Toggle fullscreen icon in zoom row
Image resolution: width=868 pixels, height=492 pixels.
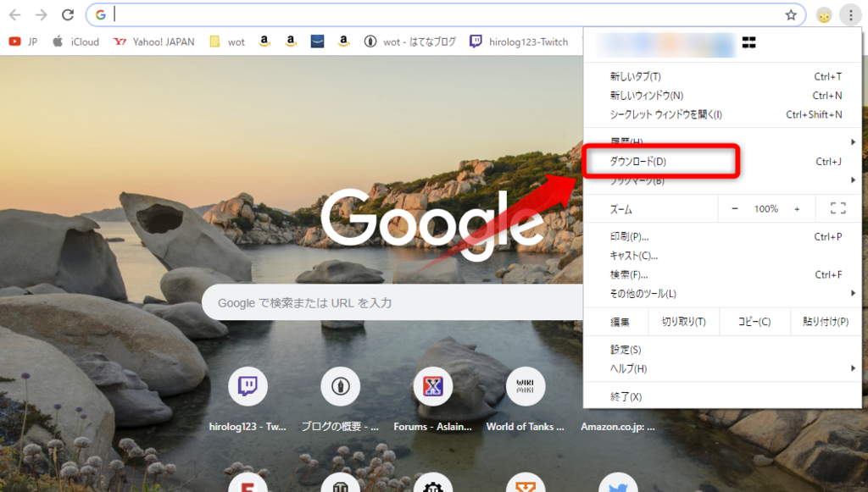point(838,208)
